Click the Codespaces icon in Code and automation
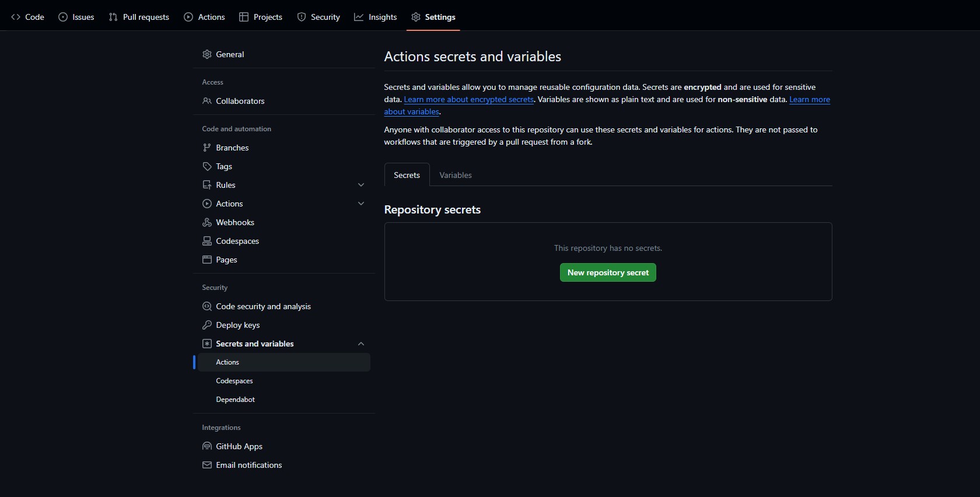This screenshot has height=497, width=980. [x=206, y=241]
